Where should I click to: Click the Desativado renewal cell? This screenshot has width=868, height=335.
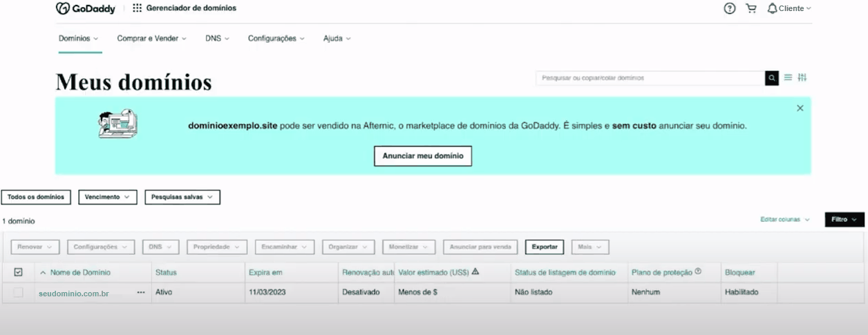[x=361, y=292]
